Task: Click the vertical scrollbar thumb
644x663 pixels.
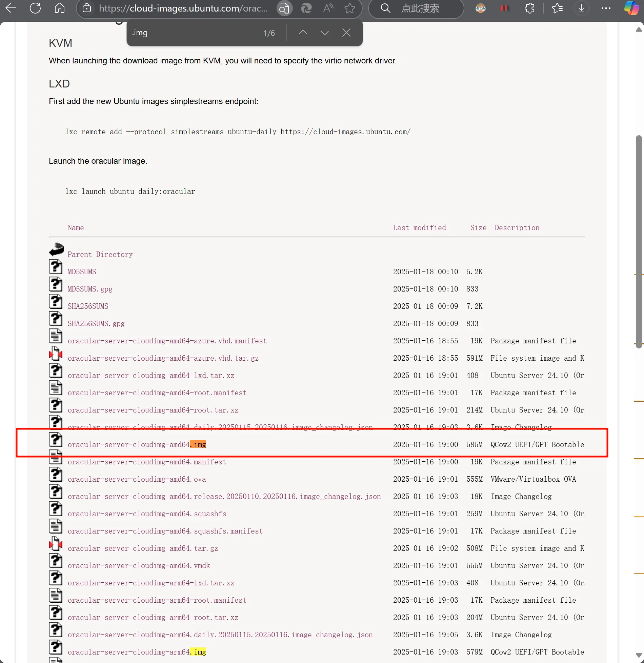Action: click(x=639, y=241)
